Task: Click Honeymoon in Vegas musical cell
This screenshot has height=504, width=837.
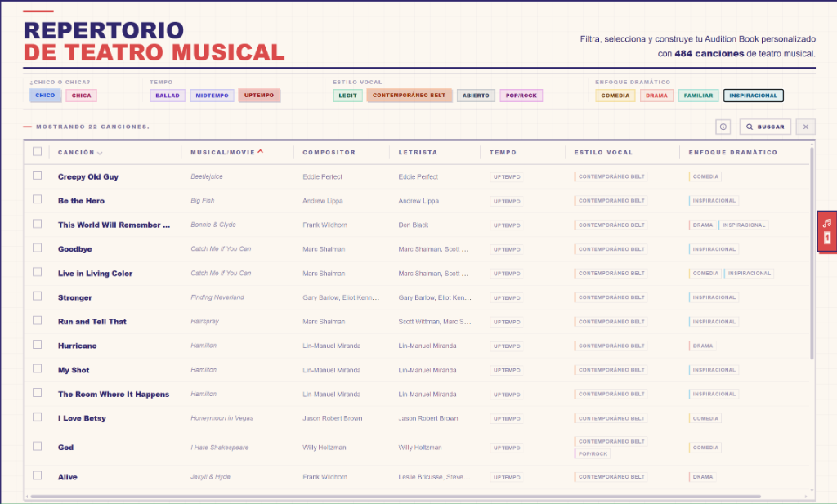Action: pyautogui.click(x=222, y=418)
